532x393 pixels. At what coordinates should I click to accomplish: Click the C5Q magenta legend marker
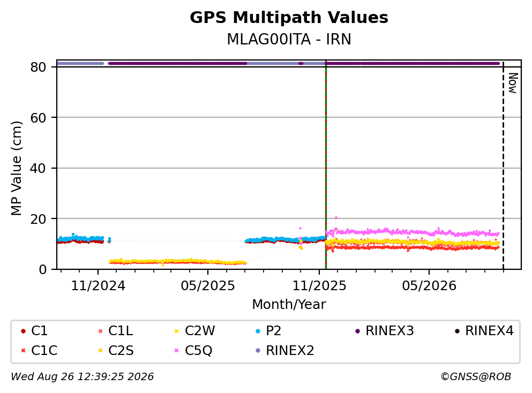[176, 350]
